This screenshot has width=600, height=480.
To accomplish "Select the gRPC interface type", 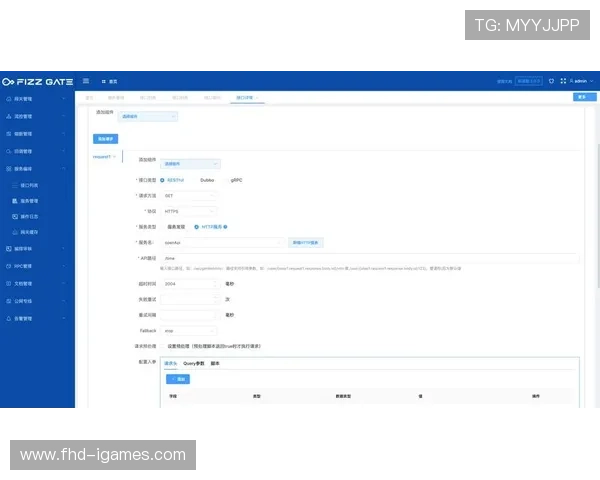I will (x=235, y=180).
